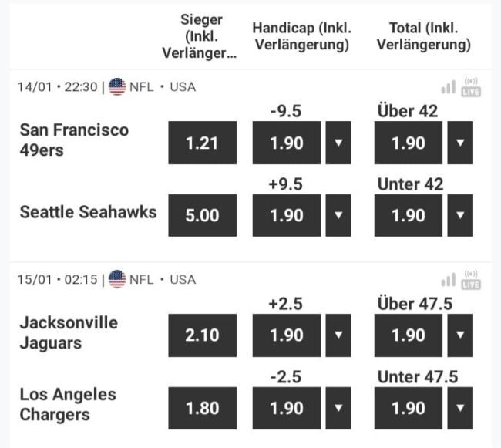Expand handicap options for Seattle Seahawks
The width and height of the screenshot is (501, 448).
[338, 215]
